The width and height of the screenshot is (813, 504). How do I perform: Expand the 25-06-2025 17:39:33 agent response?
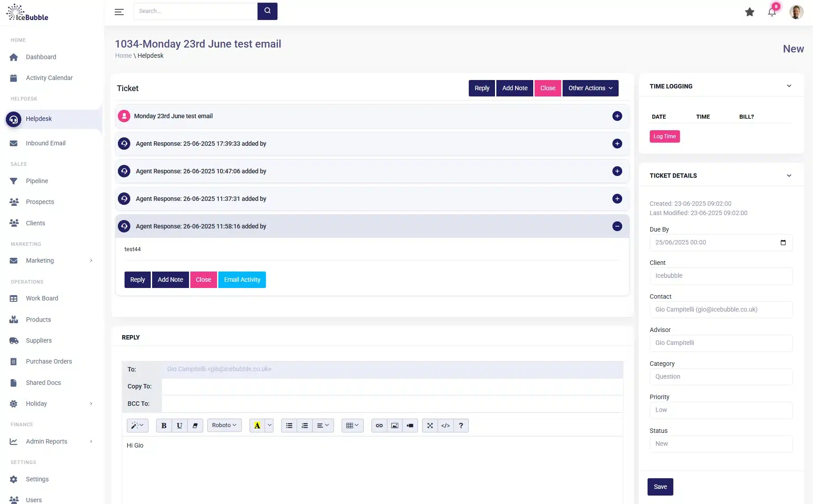617,144
